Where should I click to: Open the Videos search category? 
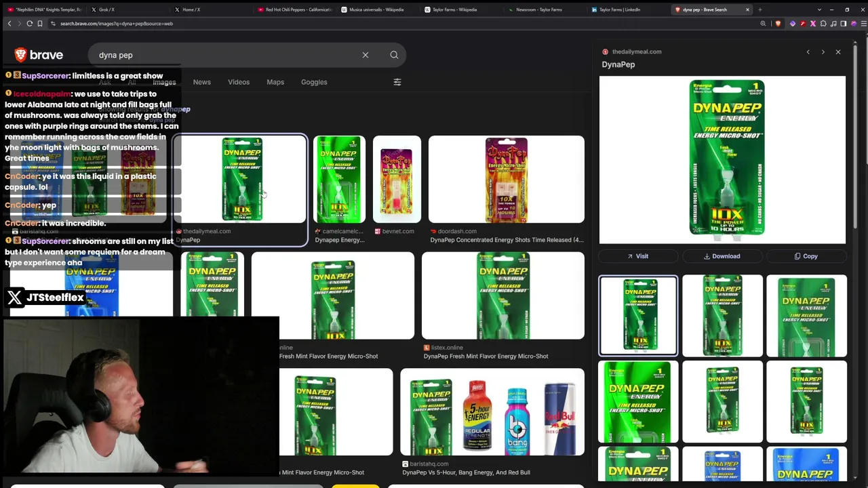[x=239, y=82]
